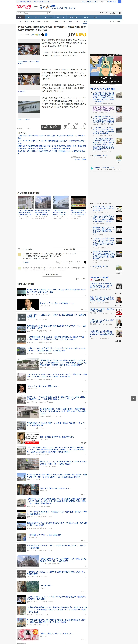The width and height of the screenshot is (138, 644).
Task: Dismiss the first recommended article card with X
Action: click(33, 219)
